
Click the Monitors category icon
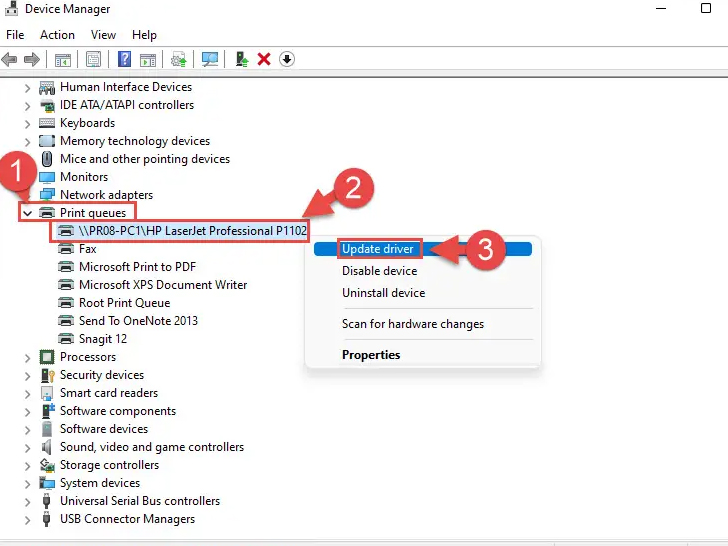[47, 177]
